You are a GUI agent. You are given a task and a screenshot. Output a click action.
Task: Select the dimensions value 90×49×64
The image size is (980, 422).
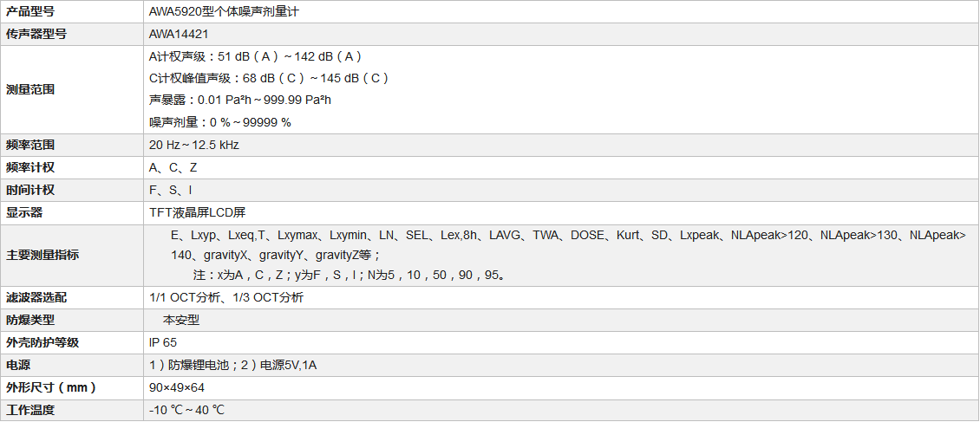pyautogui.click(x=177, y=387)
